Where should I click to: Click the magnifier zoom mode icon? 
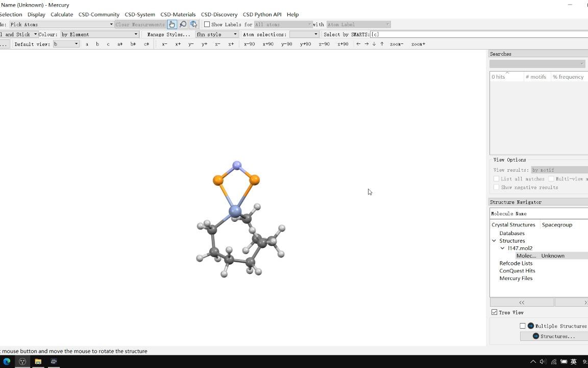tap(183, 24)
